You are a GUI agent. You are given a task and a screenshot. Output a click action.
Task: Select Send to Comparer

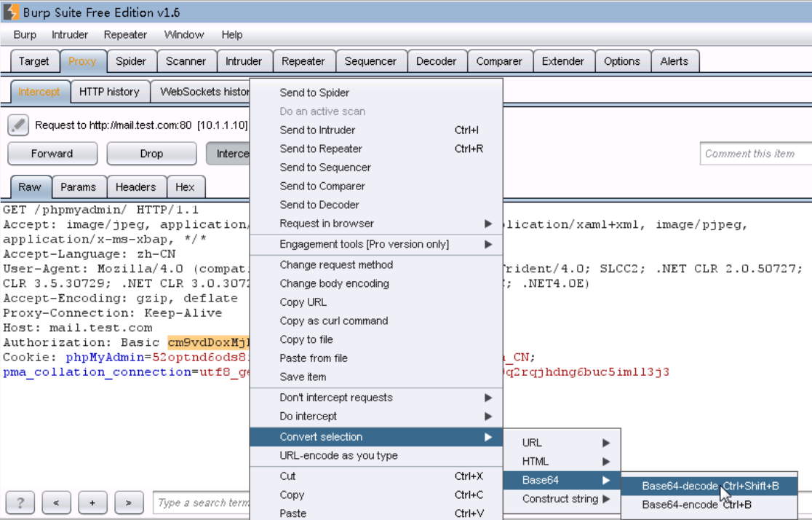[x=376, y=186]
